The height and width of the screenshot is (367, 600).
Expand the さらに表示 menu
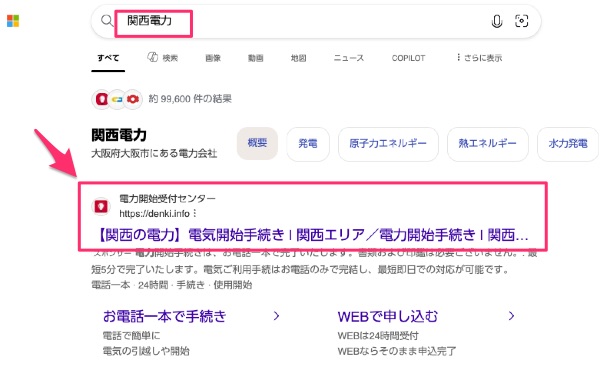click(479, 58)
